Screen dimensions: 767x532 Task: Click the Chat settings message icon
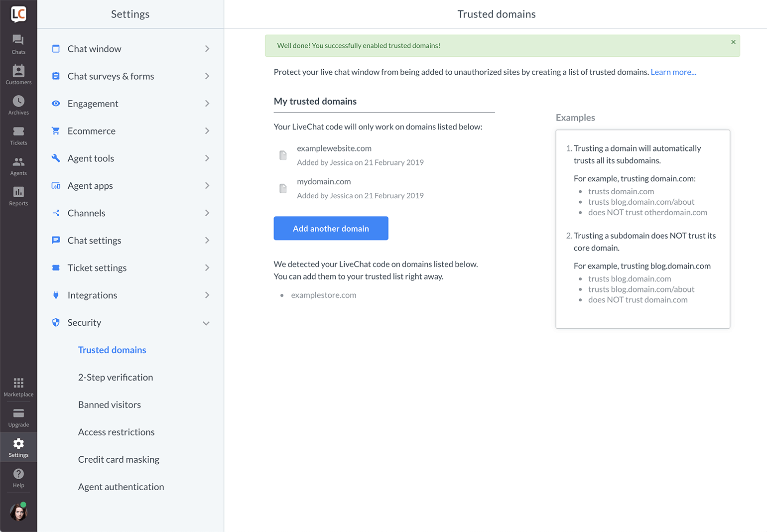click(56, 241)
